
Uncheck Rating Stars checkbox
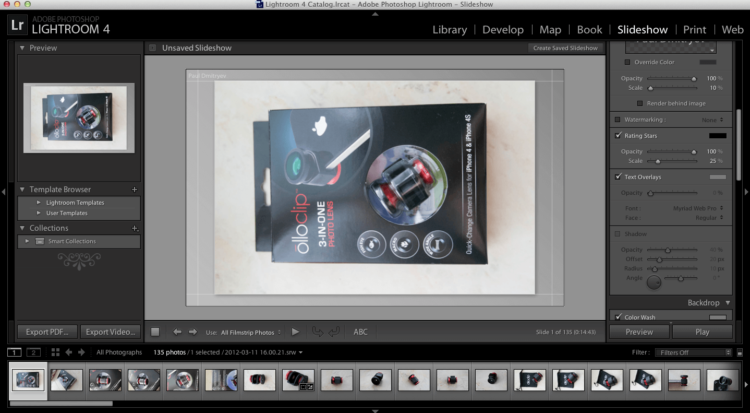pos(618,135)
